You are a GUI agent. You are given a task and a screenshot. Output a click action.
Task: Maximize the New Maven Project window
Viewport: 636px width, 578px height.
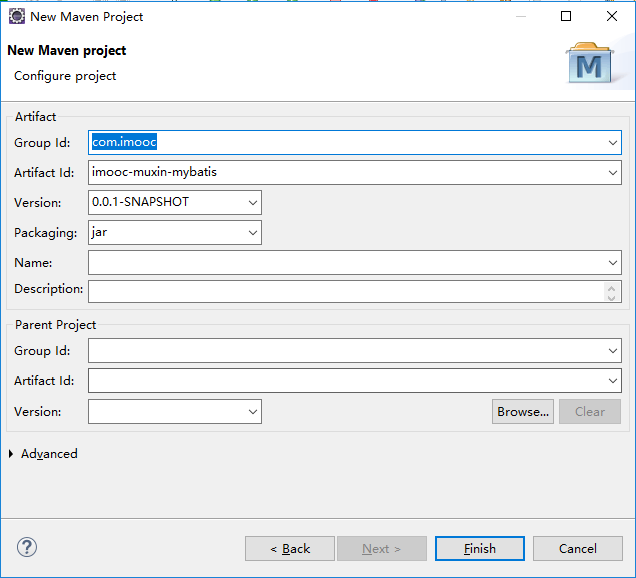[x=566, y=16]
